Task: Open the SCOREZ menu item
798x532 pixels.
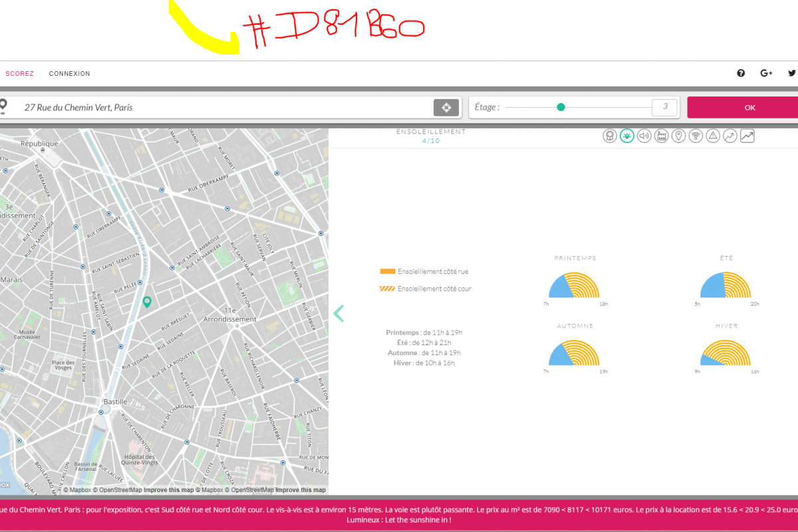Action: coord(19,74)
